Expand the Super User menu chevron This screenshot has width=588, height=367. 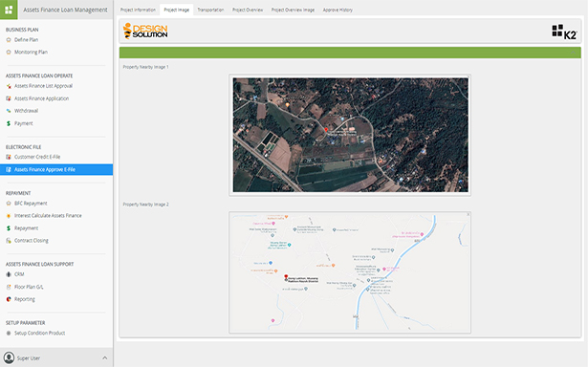(x=104, y=358)
